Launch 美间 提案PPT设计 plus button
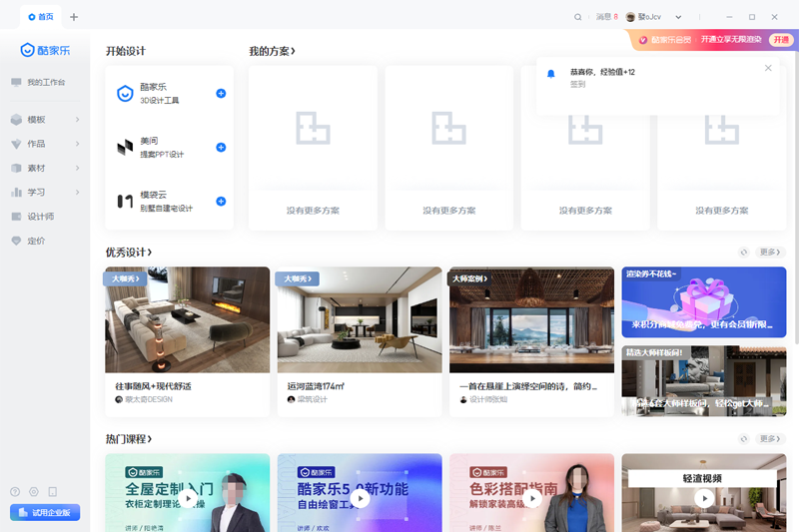 (221, 147)
